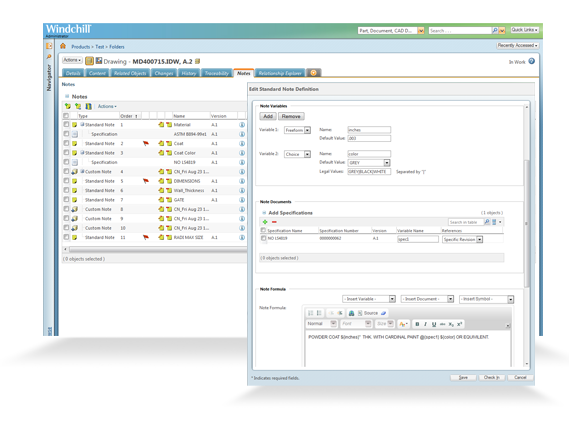Open the Related Objects tab

point(130,73)
